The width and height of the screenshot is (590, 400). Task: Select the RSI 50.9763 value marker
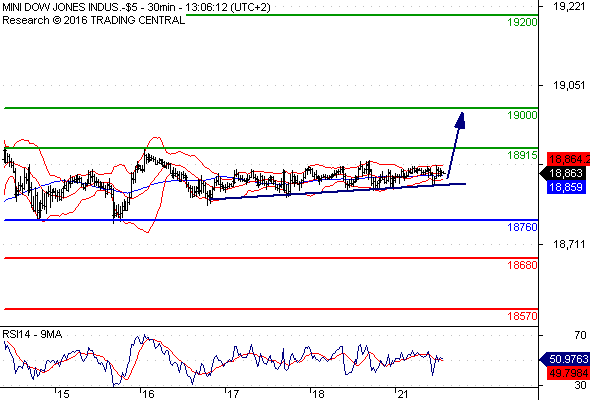565,359
